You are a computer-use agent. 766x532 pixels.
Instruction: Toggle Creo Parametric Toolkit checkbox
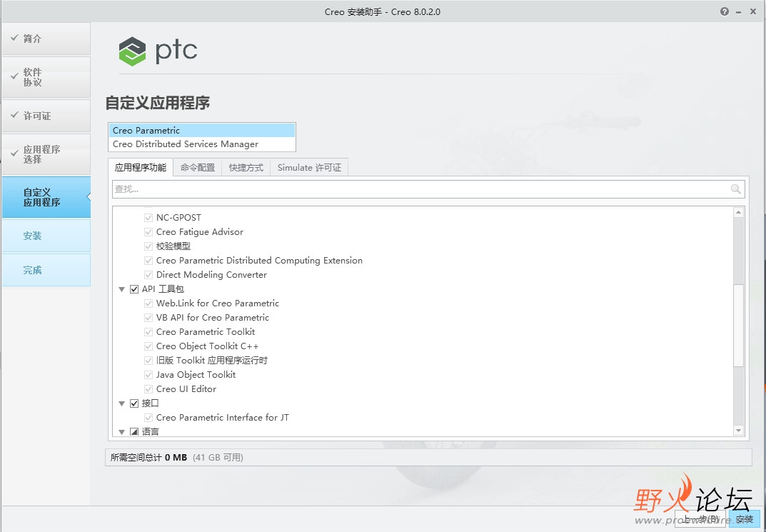(148, 332)
